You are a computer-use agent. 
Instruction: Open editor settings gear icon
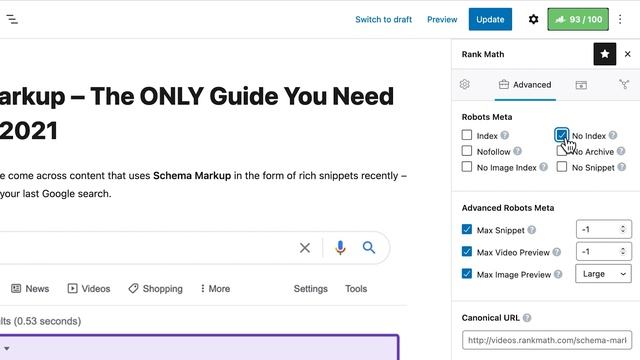point(533,19)
